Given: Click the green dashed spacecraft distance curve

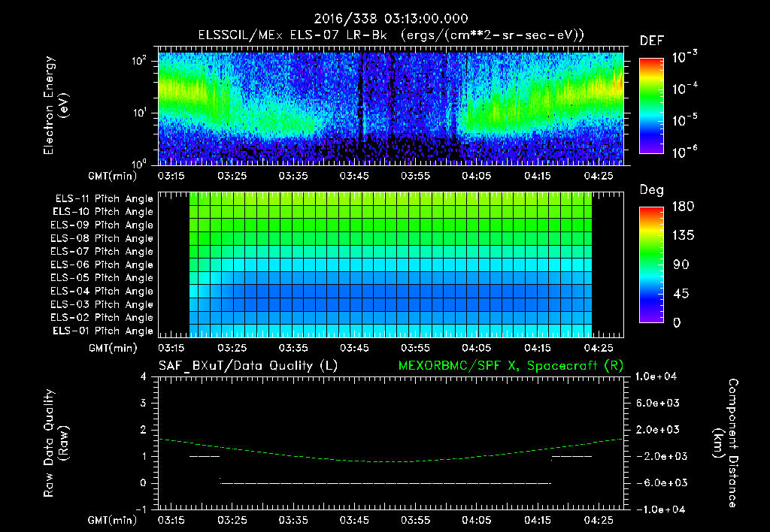Looking at the screenshot, I should point(391,461).
